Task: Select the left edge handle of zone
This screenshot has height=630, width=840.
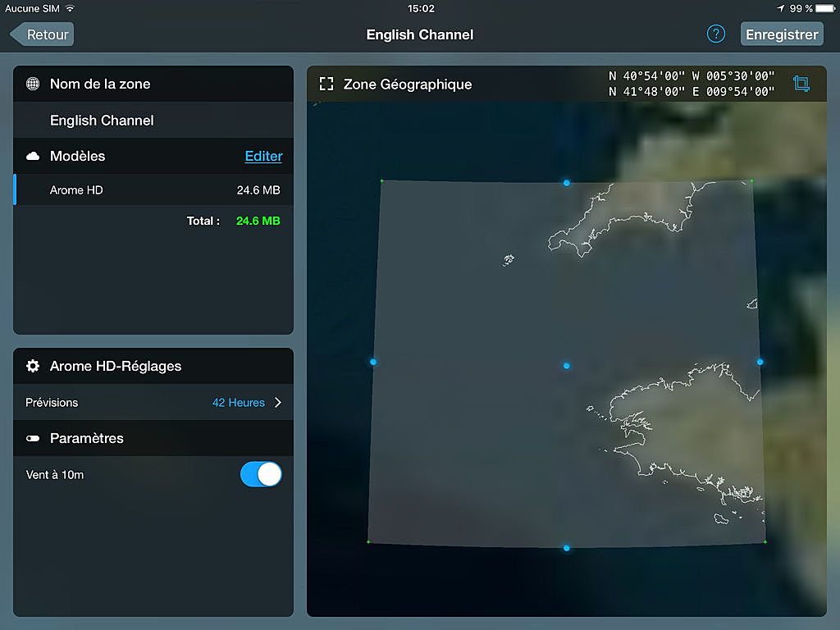Action: pyautogui.click(x=373, y=362)
